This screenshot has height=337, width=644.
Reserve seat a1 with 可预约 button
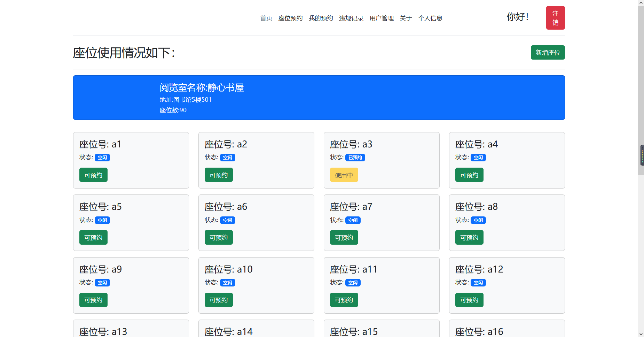pyautogui.click(x=93, y=175)
